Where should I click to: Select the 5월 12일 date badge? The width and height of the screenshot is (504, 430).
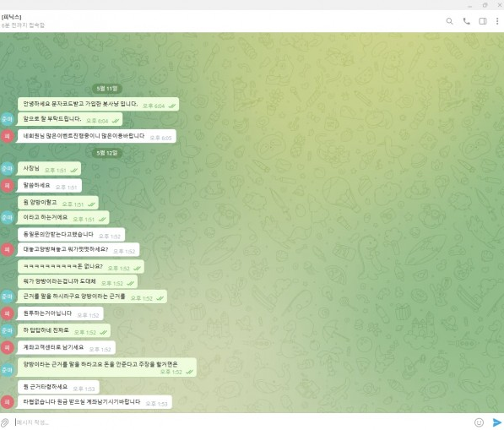pos(107,153)
